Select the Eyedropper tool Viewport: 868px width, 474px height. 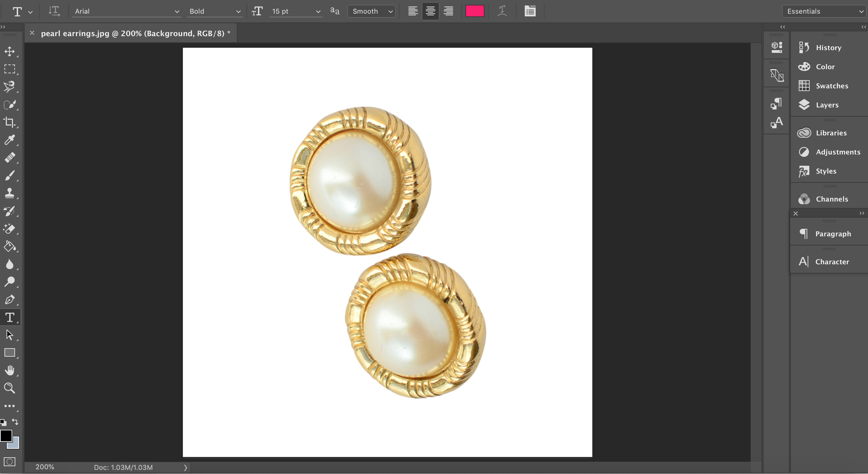coord(10,140)
